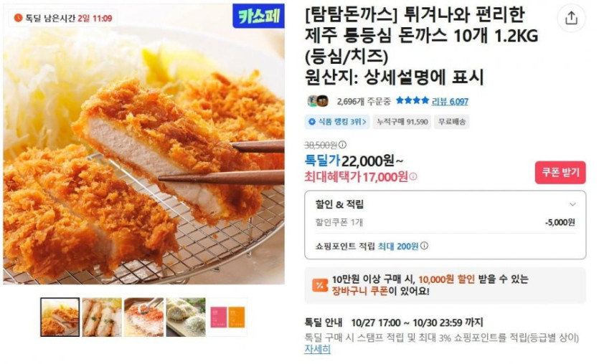The width and height of the screenshot is (599, 364).
Task: Click the 자세히 link under 톡딜 안내
Action: click(x=317, y=349)
